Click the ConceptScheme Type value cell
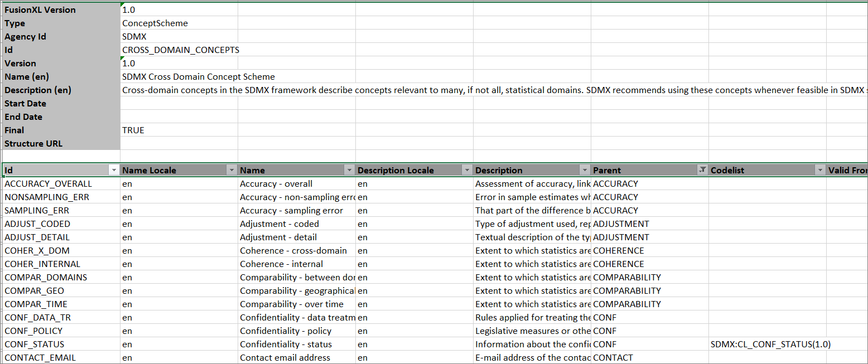The width and height of the screenshot is (868, 364). 155,23
